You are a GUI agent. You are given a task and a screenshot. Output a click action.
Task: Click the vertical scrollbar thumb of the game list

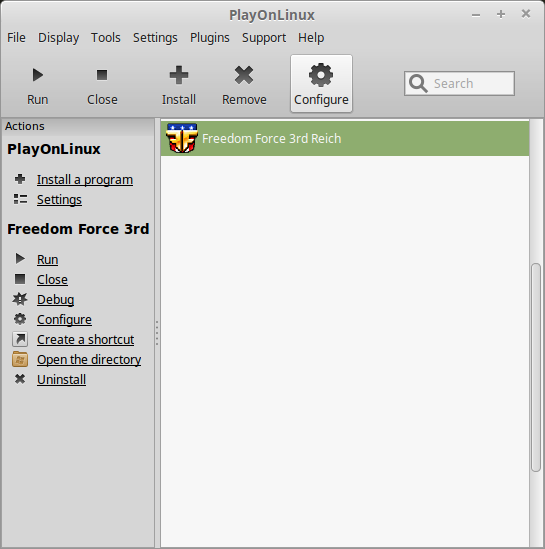pos(536,368)
